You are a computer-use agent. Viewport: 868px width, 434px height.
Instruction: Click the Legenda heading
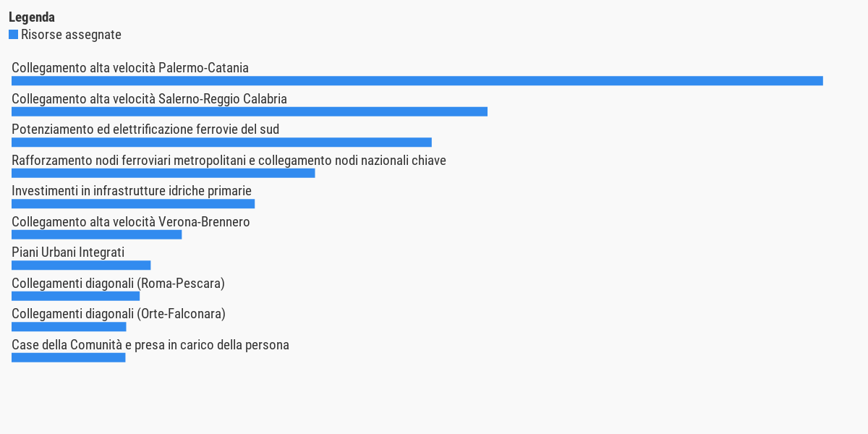click(32, 17)
